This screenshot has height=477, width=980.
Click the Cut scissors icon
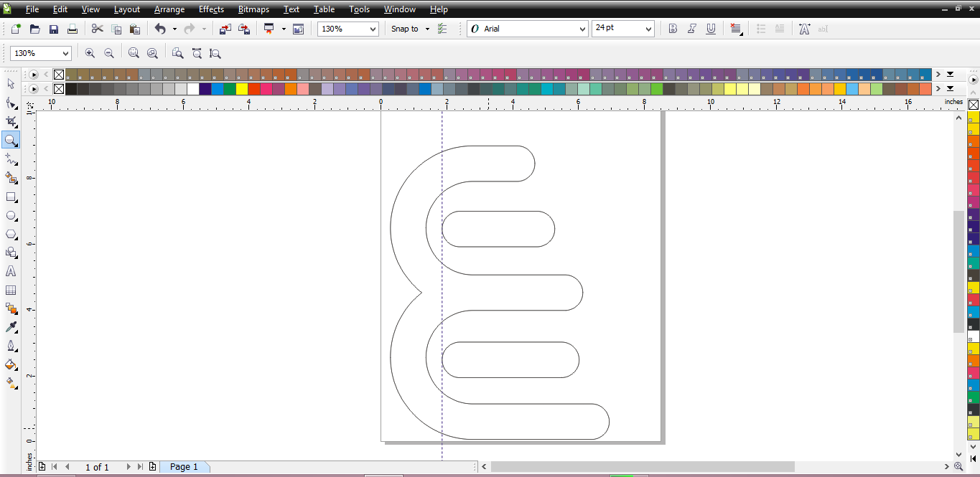coord(98,29)
